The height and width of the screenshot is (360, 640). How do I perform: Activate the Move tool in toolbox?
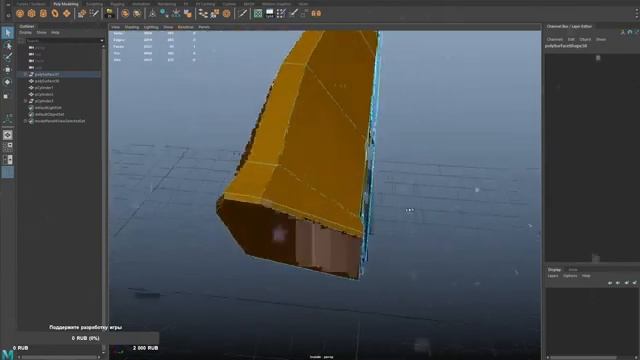(x=8, y=69)
